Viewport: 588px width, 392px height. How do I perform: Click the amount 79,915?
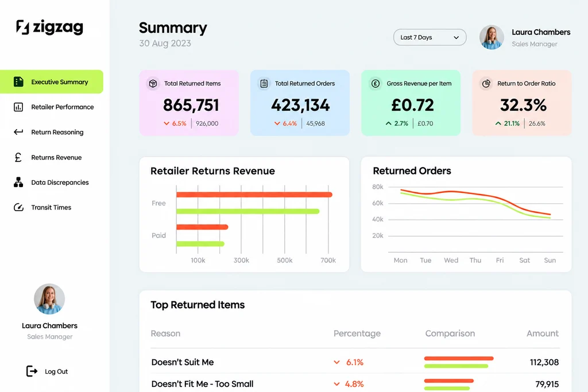click(547, 384)
